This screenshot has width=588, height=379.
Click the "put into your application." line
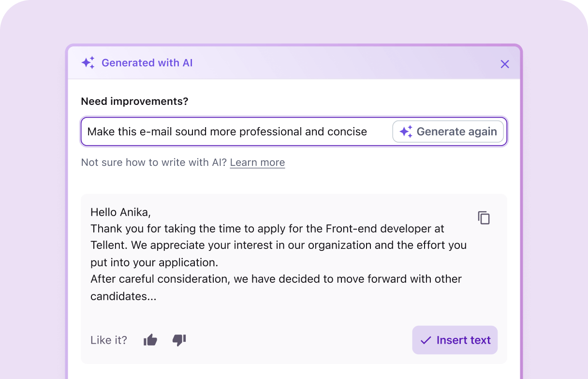(154, 262)
